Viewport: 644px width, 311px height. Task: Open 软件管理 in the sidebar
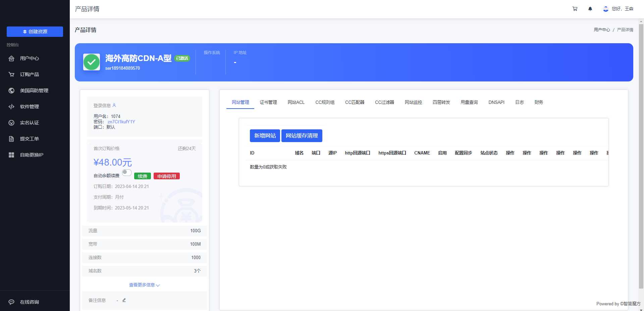(30, 107)
